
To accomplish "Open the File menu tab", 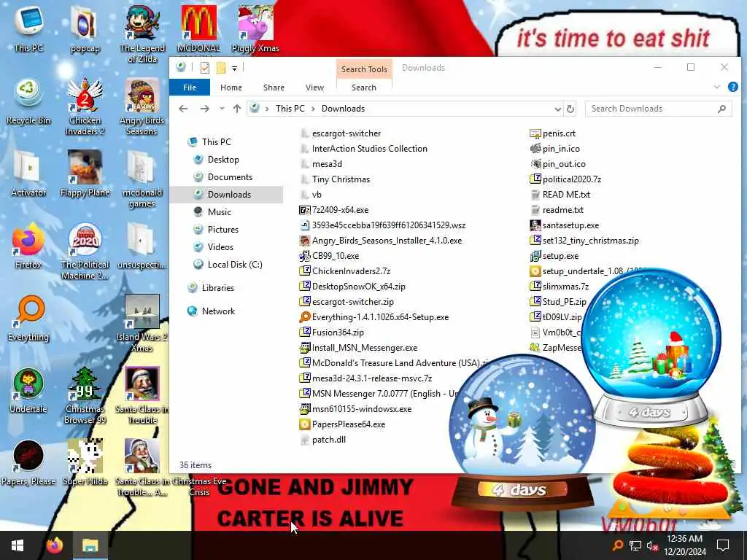I will 190,87.
